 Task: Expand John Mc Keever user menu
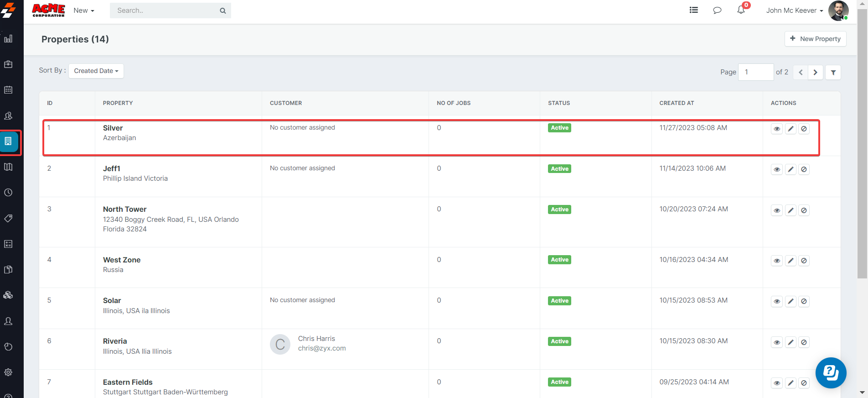tap(794, 10)
